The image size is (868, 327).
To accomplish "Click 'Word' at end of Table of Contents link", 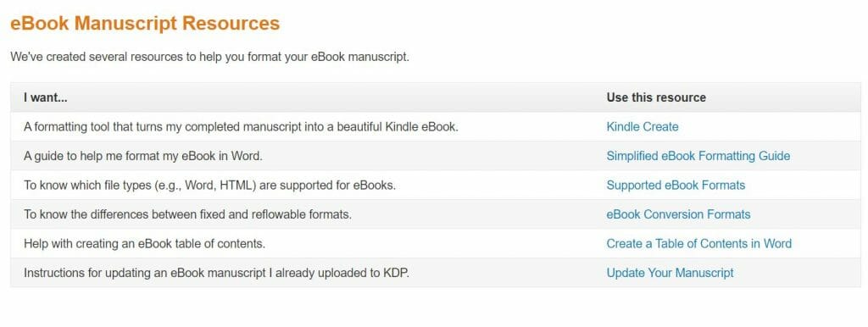I will click(x=778, y=243).
